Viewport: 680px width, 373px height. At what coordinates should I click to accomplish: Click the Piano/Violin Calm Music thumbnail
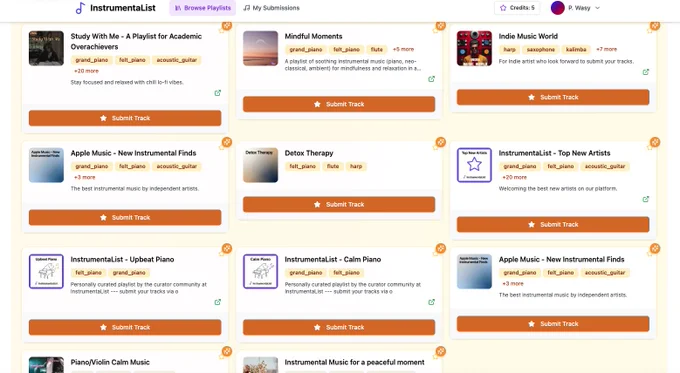tap(46, 365)
